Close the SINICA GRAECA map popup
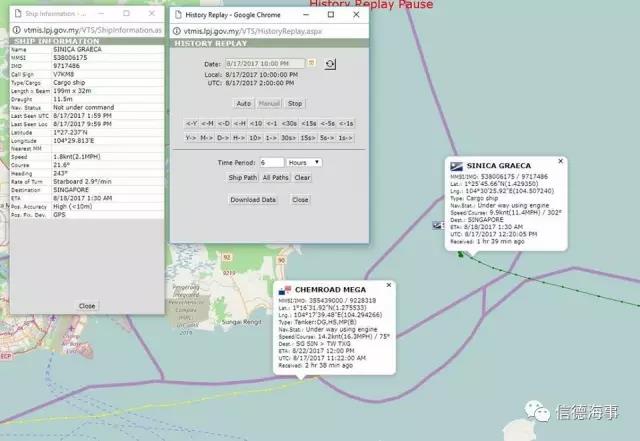This screenshot has height=441, width=640. [560, 161]
